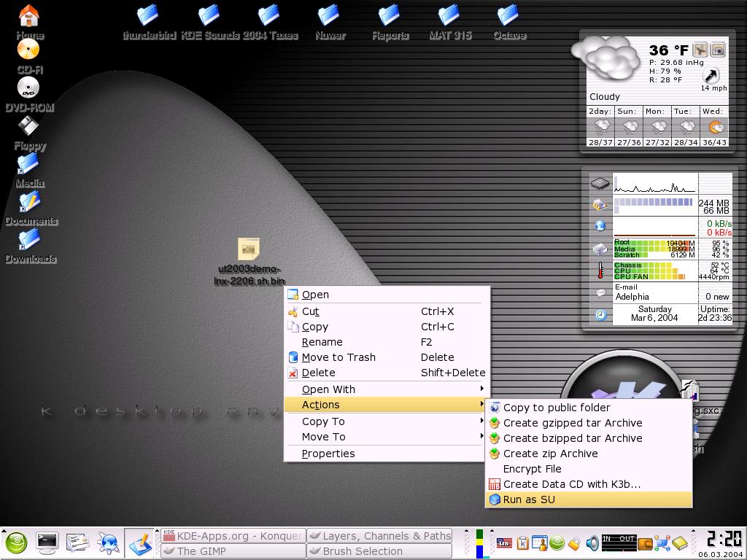747x560 pixels.
Task: Select Create bzipped tar Archive
Action: point(589,438)
